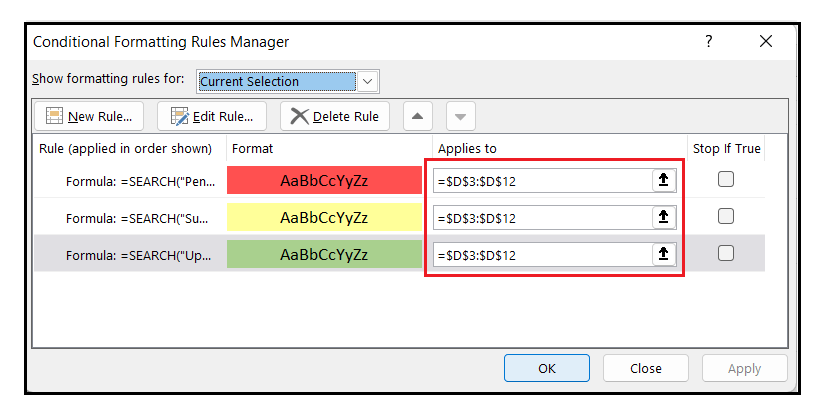Open the help question mark
Viewport: 818px width, 414px height.
point(708,41)
